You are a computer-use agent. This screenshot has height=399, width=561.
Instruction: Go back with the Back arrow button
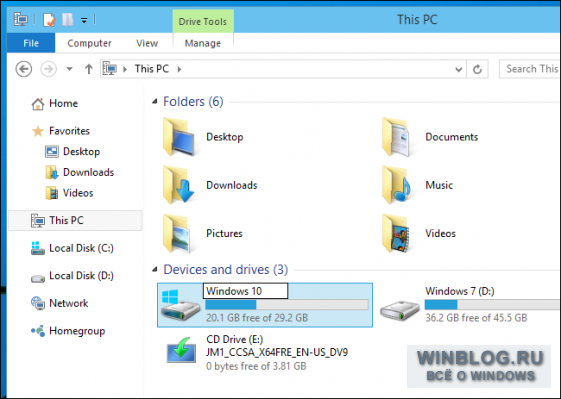coord(24,69)
